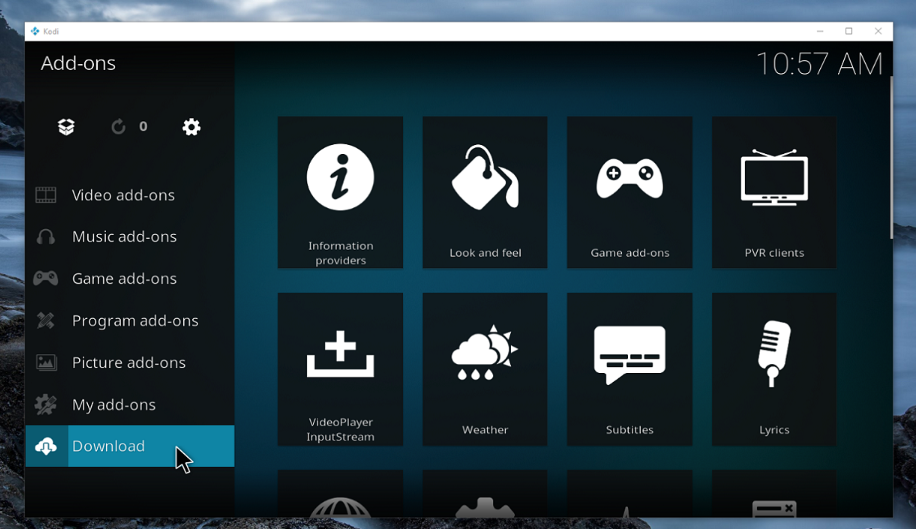916x529 pixels.
Task: Select Picture add-ons menu item
Action: (x=129, y=363)
